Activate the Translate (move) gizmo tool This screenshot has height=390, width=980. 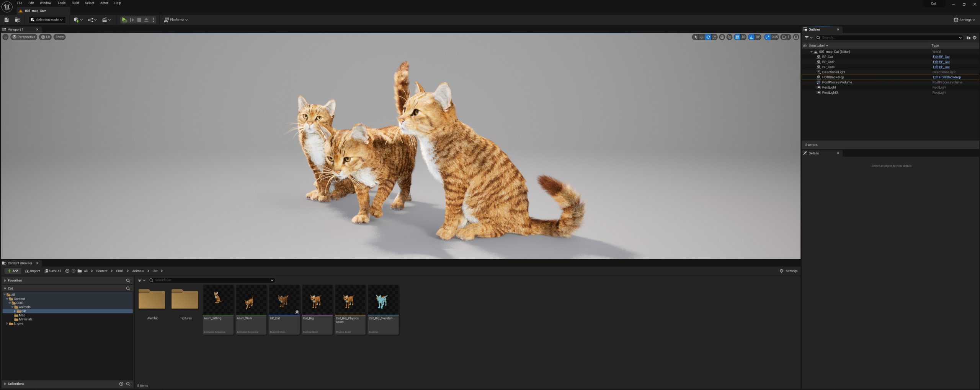click(x=702, y=37)
